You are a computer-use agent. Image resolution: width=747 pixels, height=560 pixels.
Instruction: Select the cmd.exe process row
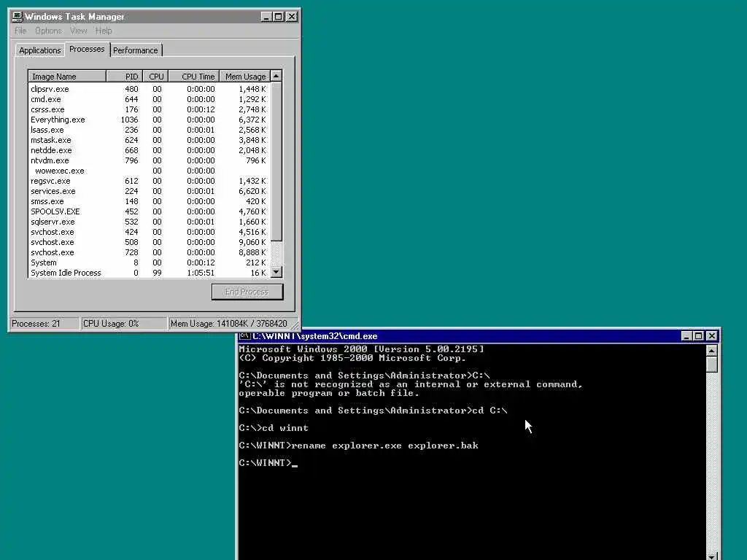[149, 99]
